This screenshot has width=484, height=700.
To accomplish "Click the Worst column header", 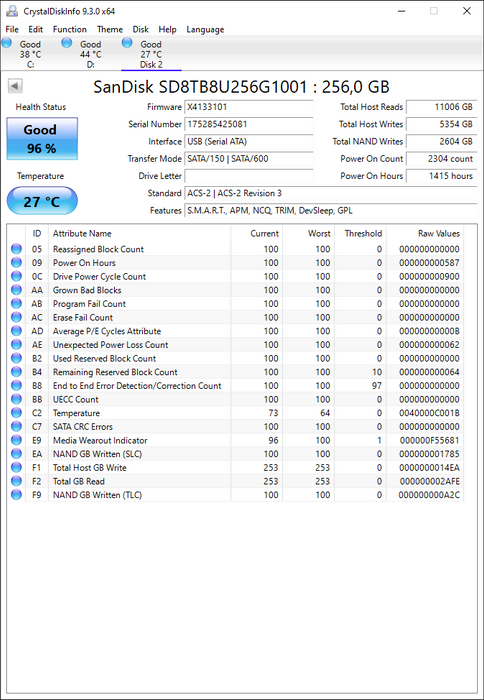I will (309, 233).
